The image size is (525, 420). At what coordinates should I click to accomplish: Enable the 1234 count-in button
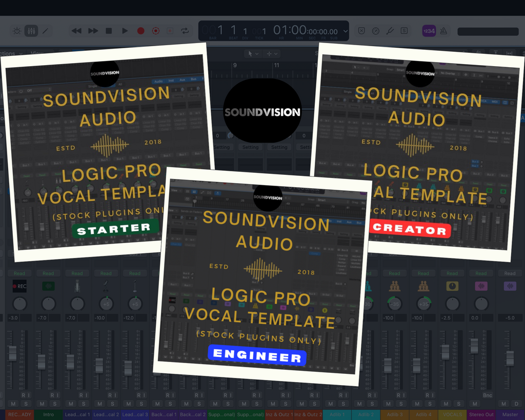[429, 31]
